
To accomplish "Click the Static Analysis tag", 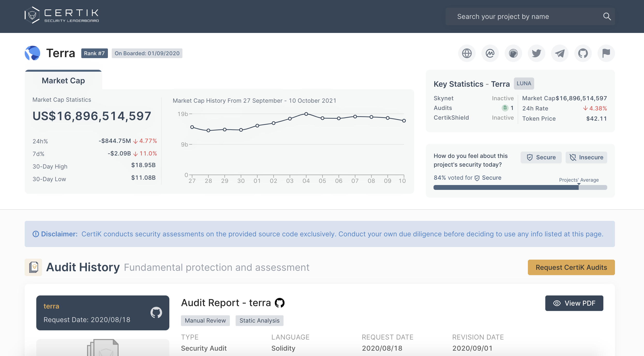I will [259, 320].
